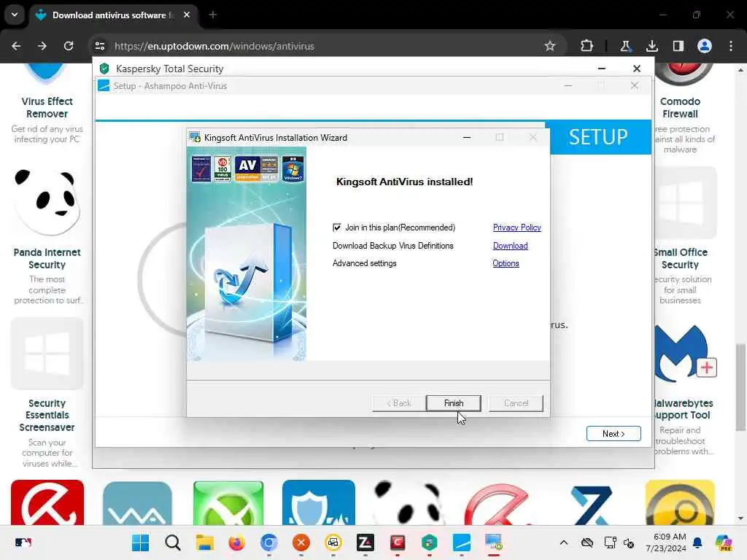Open the Security Essentials Screensaver link
This screenshot has height=560, width=747.
[47, 415]
